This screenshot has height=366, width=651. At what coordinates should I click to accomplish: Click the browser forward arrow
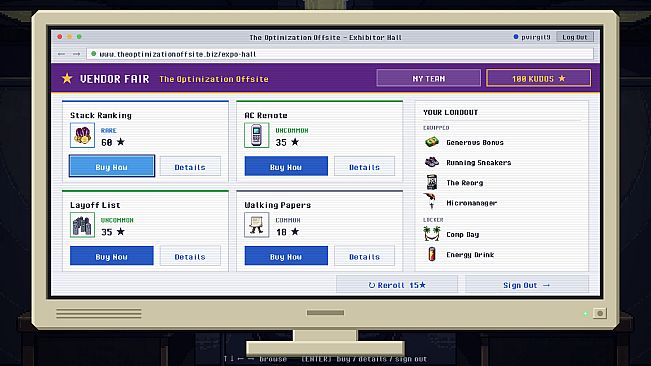pos(76,54)
